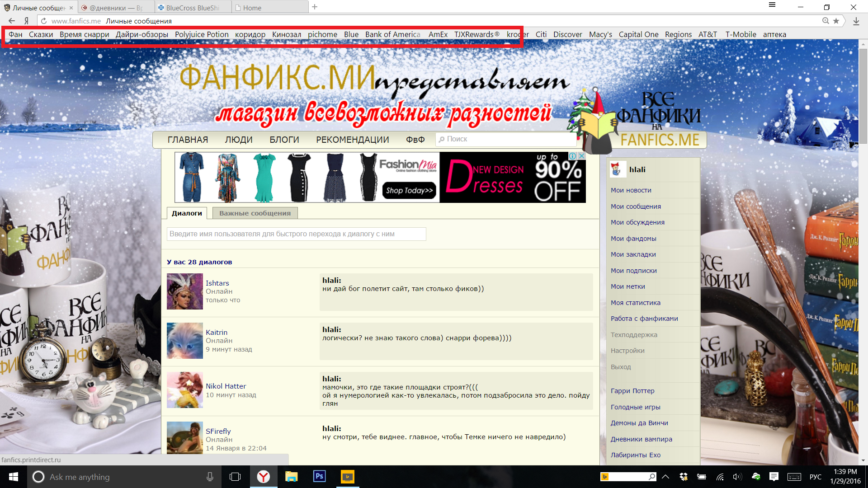This screenshot has width=868, height=488.
Task: Switch to the @дневники browser tab
Action: [x=116, y=8]
